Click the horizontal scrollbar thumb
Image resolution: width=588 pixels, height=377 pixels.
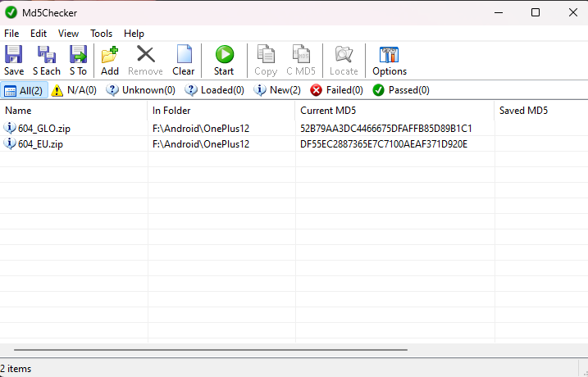click(211, 350)
